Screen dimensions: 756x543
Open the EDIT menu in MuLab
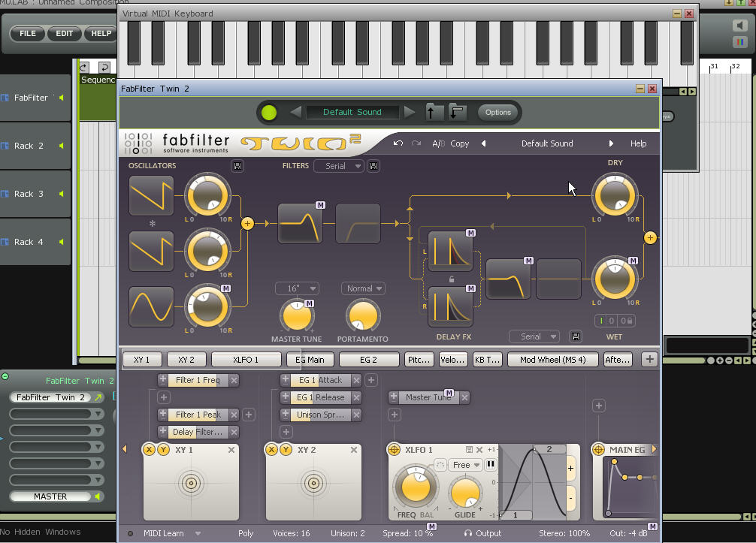(64, 33)
